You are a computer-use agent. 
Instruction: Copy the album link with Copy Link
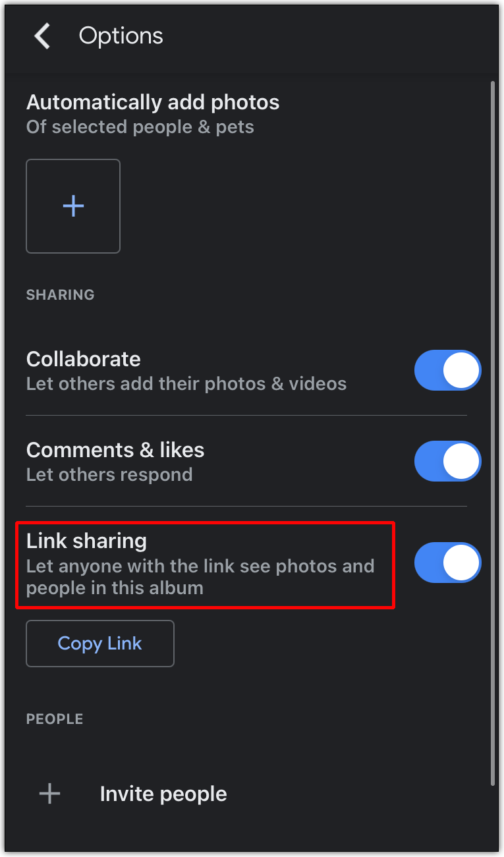[x=100, y=644]
